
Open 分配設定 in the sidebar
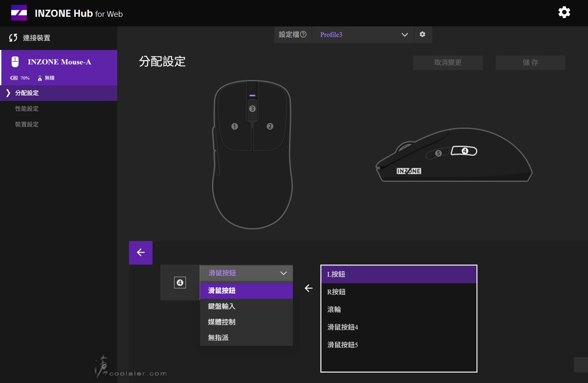coord(58,93)
